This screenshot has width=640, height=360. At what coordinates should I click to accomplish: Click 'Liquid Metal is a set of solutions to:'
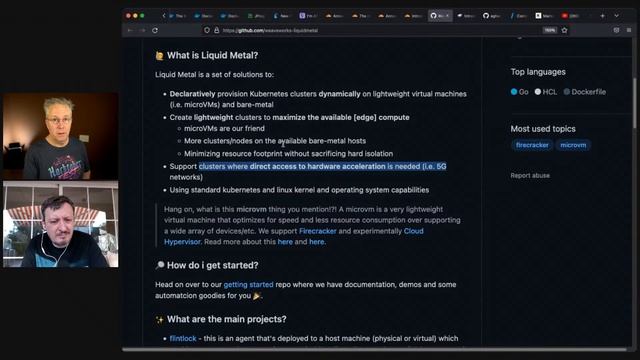[214, 75]
